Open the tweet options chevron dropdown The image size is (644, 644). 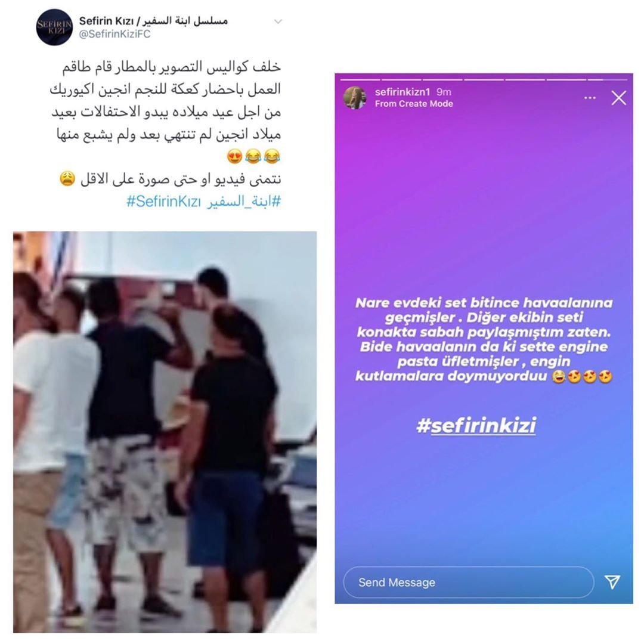pyautogui.click(x=278, y=21)
